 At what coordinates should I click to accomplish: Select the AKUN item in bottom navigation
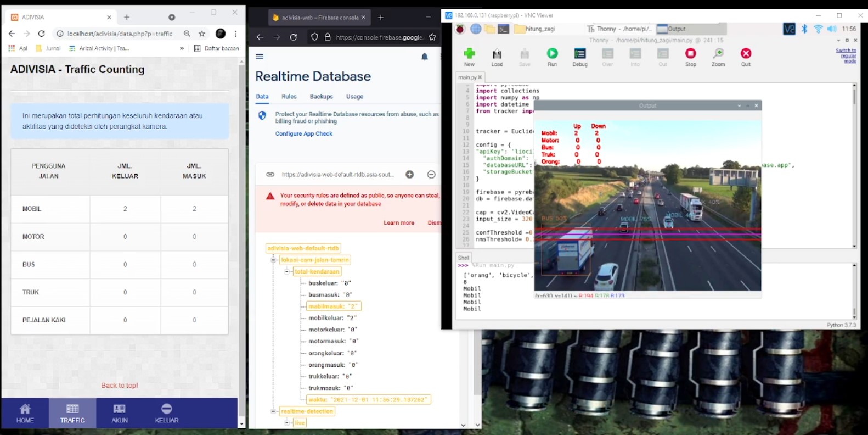click(120, 414)
